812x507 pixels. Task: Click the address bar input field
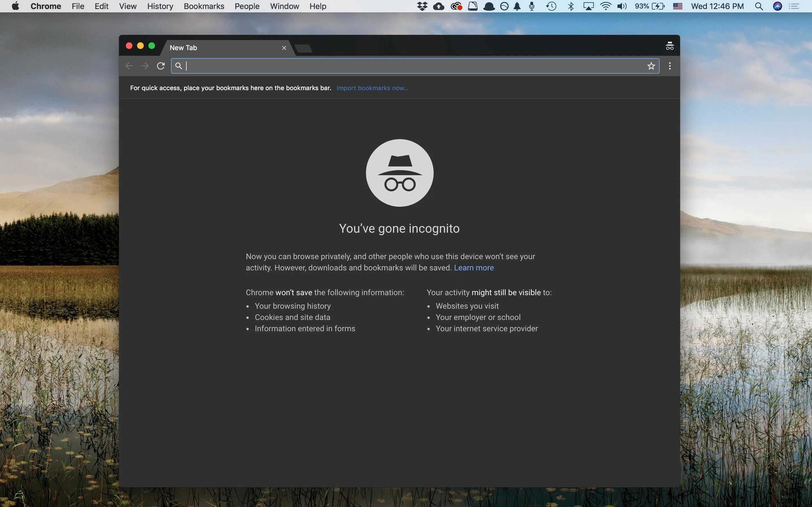coord(415,65)
